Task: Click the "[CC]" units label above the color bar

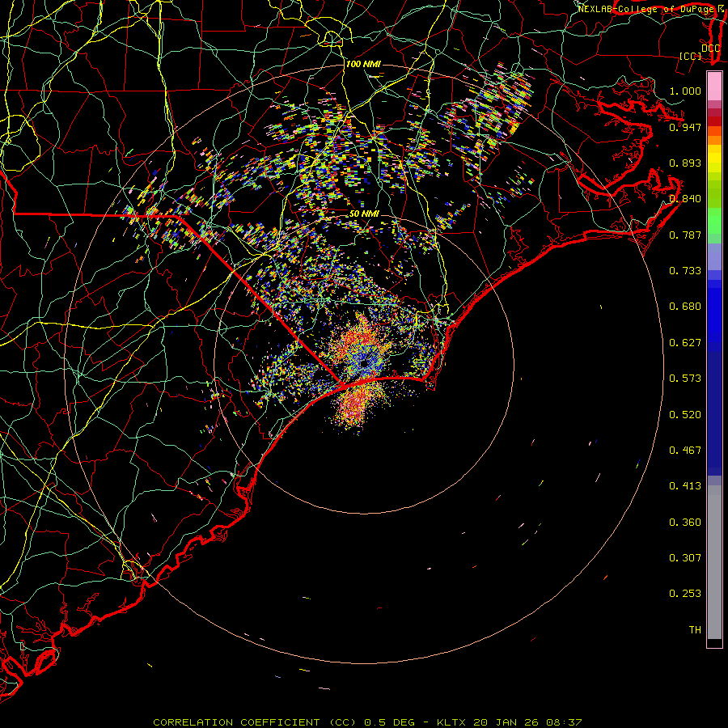Action: 691,56
